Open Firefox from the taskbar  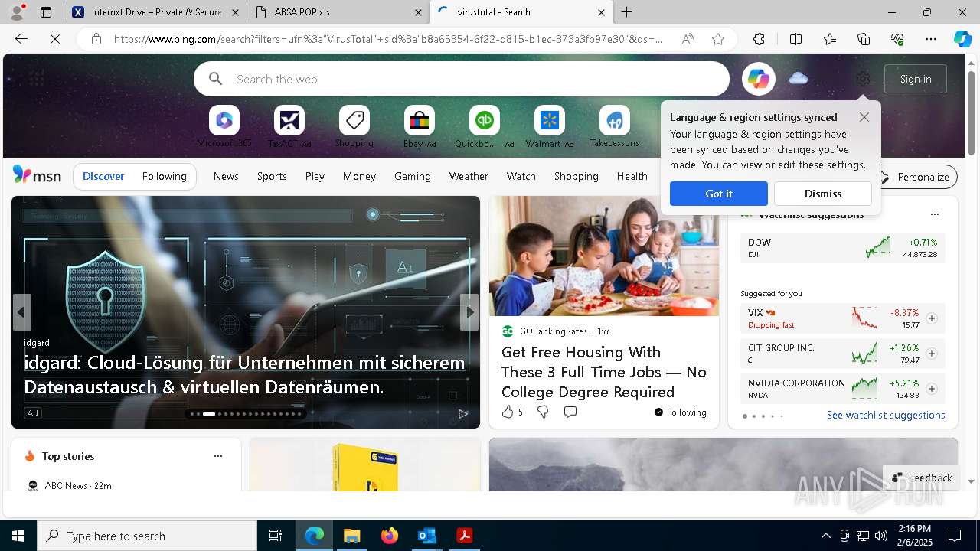tap(390, 536)
